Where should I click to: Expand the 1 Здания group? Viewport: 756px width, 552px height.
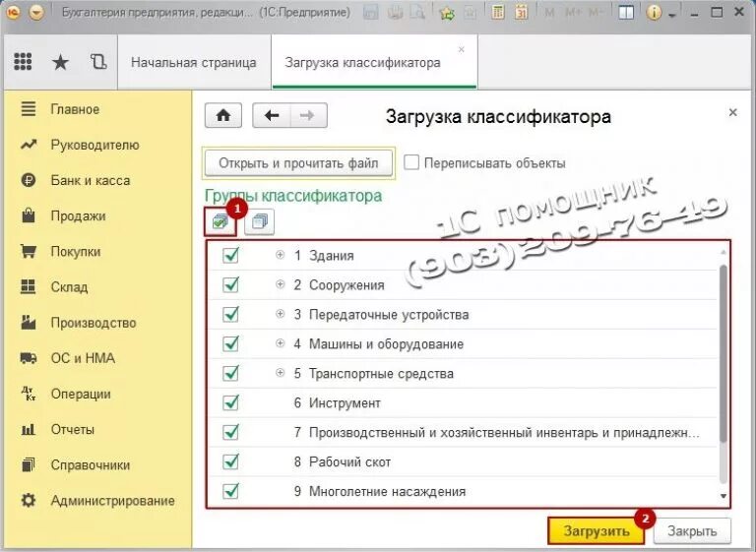point(280,255)
